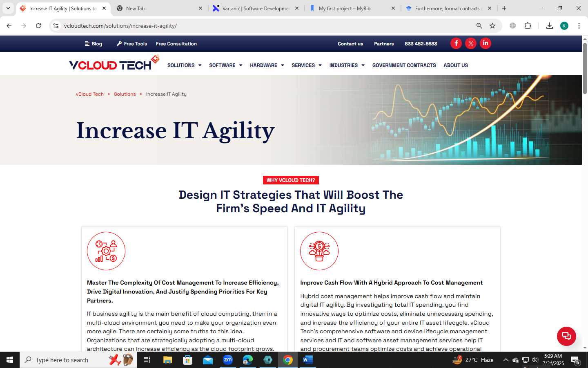
Task: Open GOVERNMENT CONTRACTS menu item
Action: click(404, 65)
